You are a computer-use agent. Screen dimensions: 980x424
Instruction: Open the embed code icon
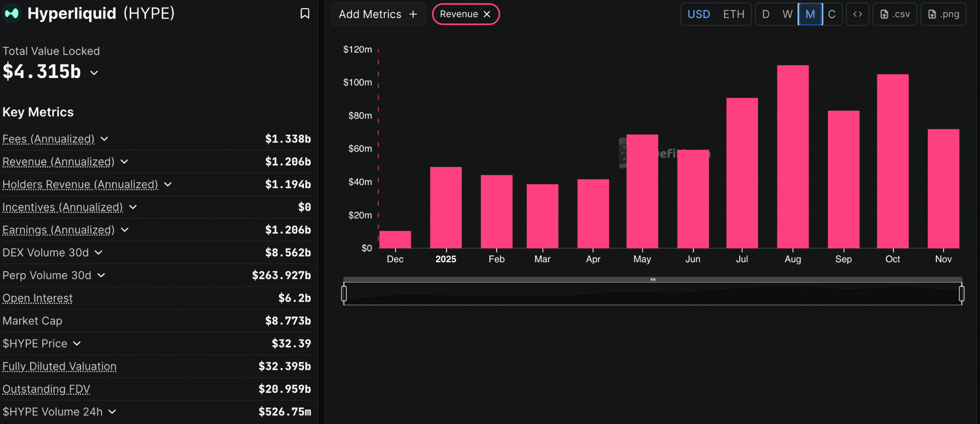point(857,14)
